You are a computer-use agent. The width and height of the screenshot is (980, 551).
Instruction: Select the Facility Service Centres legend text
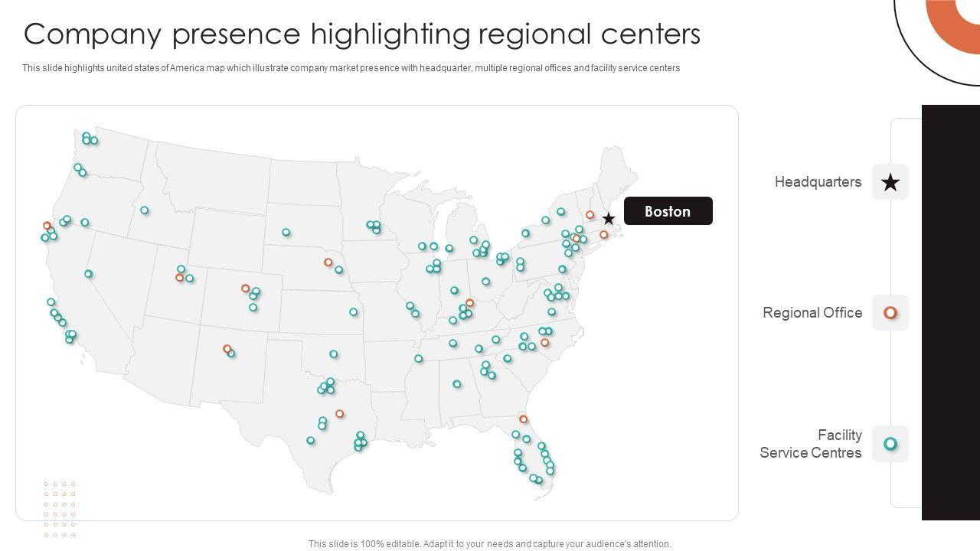click(x=811, y=444)
